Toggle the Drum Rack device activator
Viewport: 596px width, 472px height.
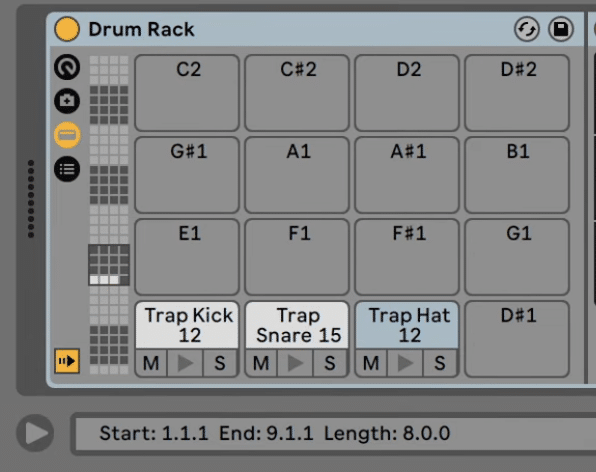coord(67,29)
